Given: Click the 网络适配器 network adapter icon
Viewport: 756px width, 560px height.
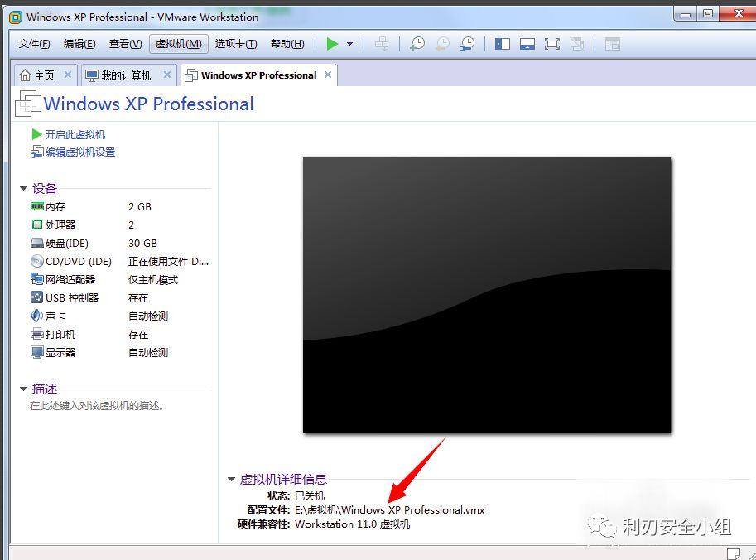Looking at the screenshot, I should coord(37,279).
